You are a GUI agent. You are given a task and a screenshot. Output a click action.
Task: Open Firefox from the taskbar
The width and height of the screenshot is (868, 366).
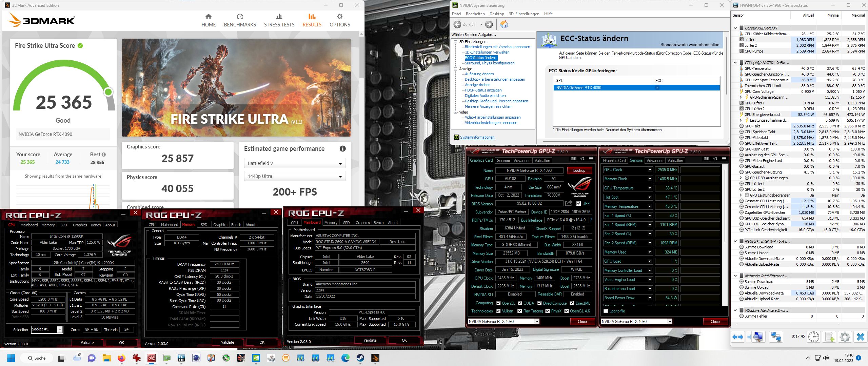point(121,358)
